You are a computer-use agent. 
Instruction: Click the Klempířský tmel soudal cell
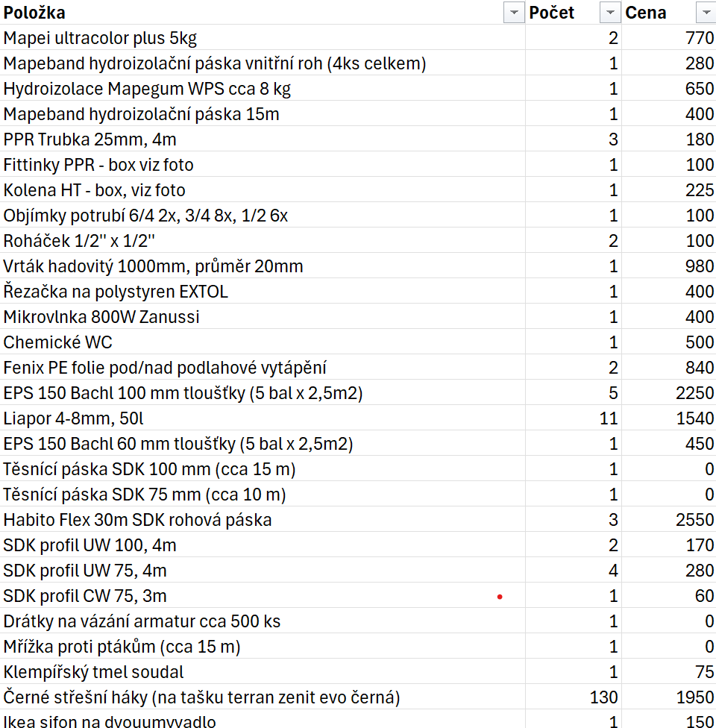point(263,672)
